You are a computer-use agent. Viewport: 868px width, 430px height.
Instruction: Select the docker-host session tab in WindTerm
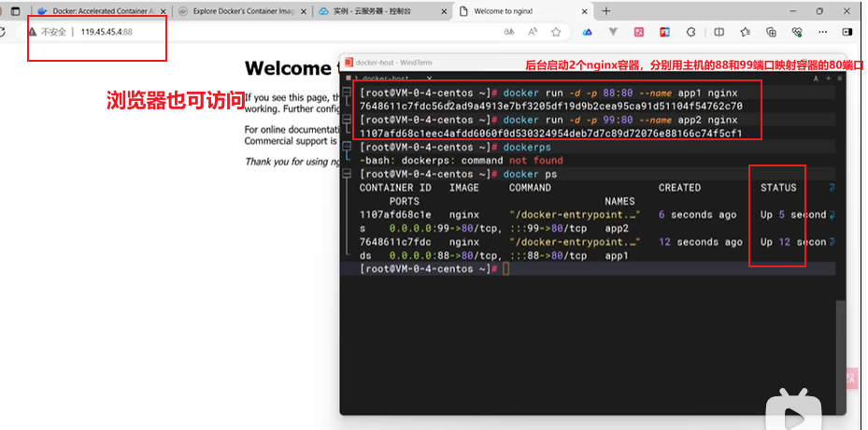tap(387, 79)
